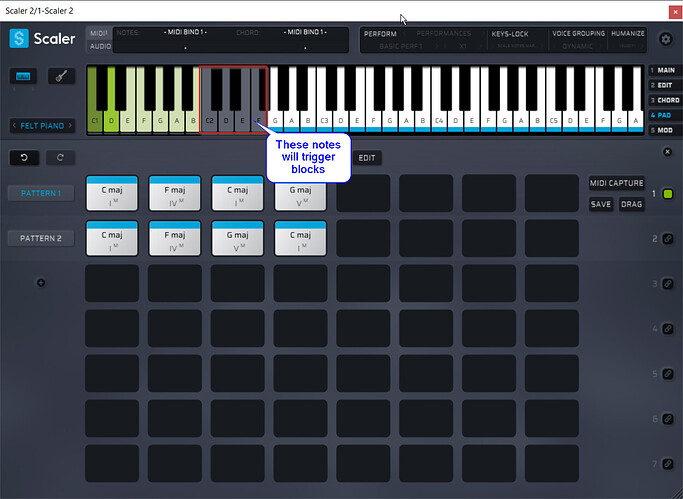This screenshot has height=499, width=683.
Task: Select the previous instrument arrow before Felt Piano
Action: (14, 126)
